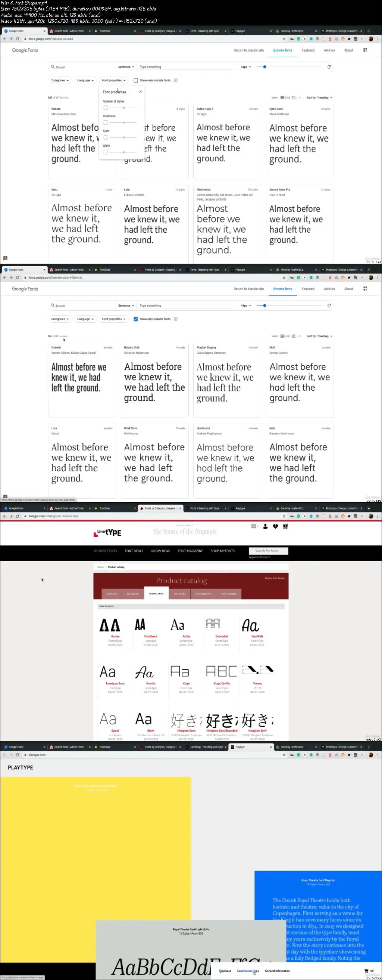Open the Oswald variable font card

(82, 381)
